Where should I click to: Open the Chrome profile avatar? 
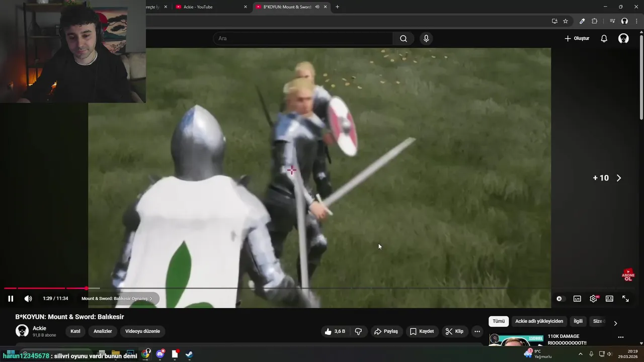click(x=624, y=21)
